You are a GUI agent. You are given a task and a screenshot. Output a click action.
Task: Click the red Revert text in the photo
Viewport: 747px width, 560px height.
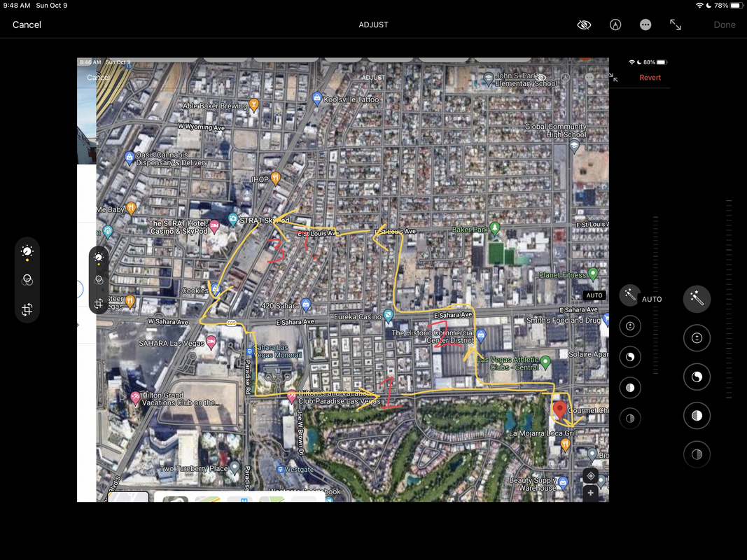point(650,78)
